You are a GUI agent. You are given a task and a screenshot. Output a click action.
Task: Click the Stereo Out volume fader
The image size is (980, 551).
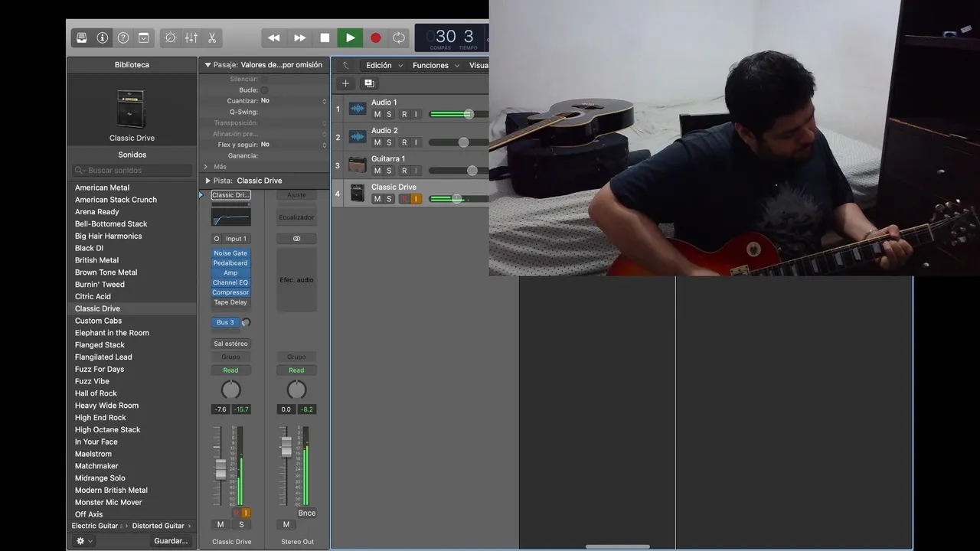click(x=286, y=446)
